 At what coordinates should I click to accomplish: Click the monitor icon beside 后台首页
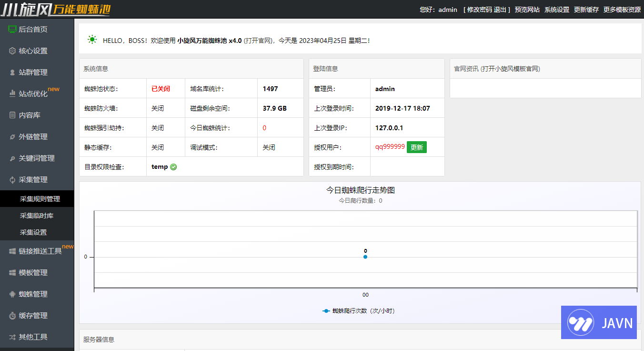[12, 29]
